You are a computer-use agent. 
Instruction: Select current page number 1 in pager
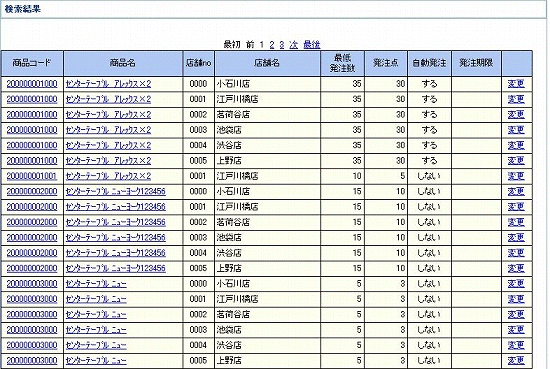tap(262, 45)
